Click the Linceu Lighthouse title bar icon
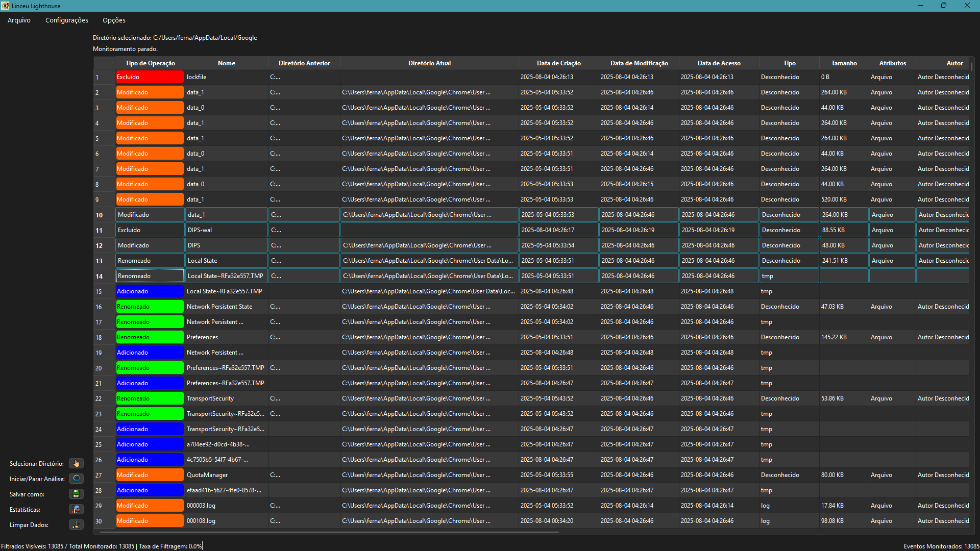Viewport: 980px width, 551px height. point(5,6)
